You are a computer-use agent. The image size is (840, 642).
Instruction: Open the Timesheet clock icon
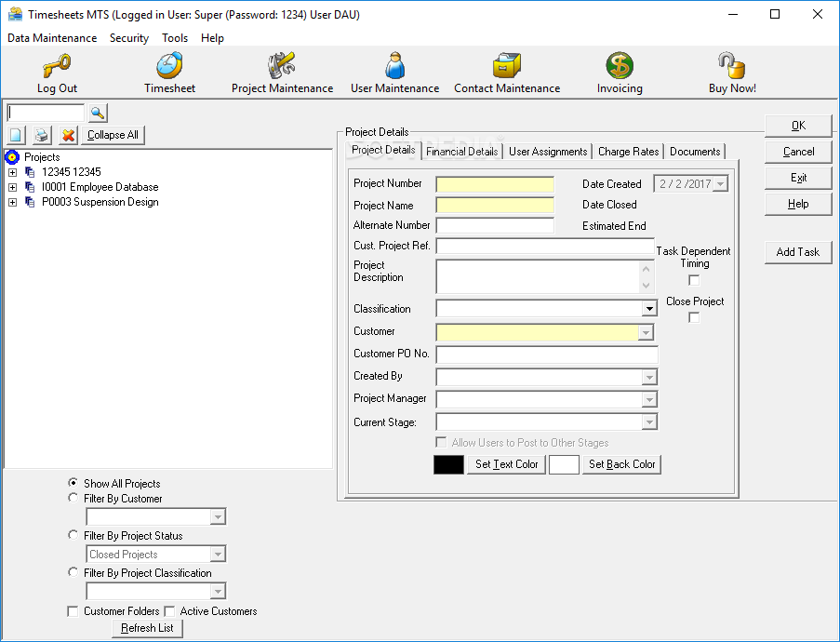click(x=169, y=65)
